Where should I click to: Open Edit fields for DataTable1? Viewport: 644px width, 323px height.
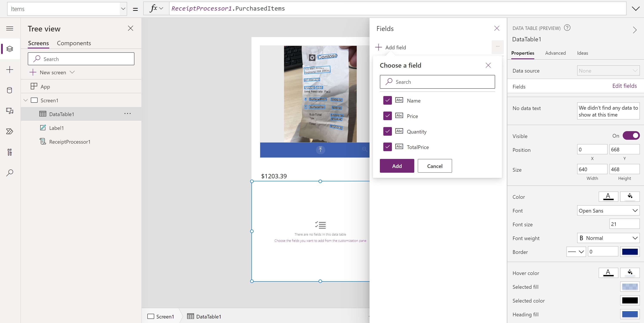point(624,86)
